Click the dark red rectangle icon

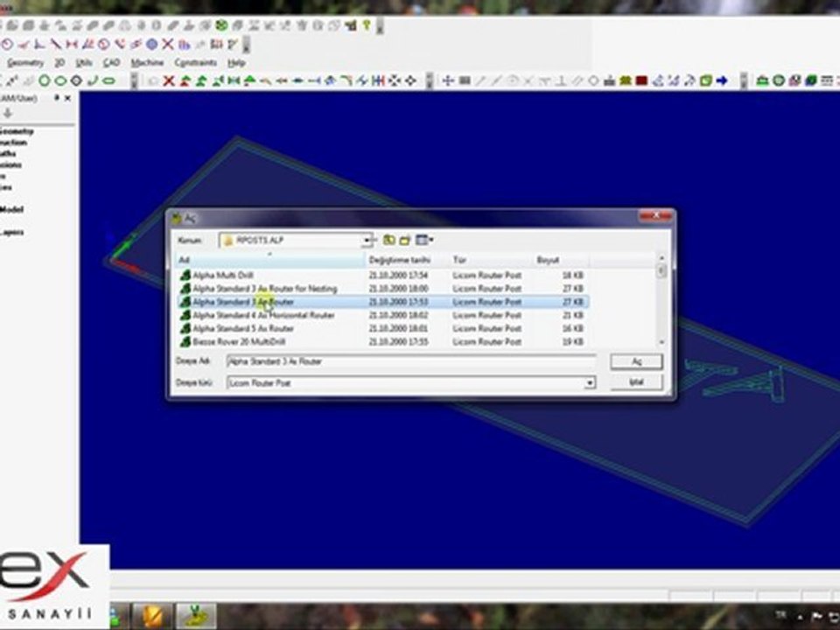pyautogui.click(x=641, y=80)
